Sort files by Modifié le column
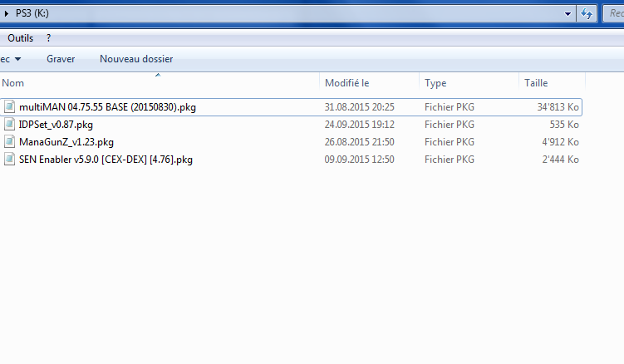 click(x=346, y=83)
